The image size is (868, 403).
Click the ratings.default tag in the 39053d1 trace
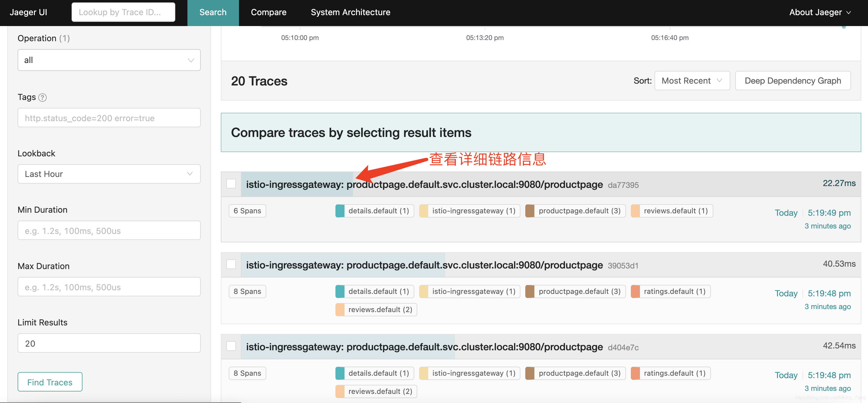pos(671,291)
